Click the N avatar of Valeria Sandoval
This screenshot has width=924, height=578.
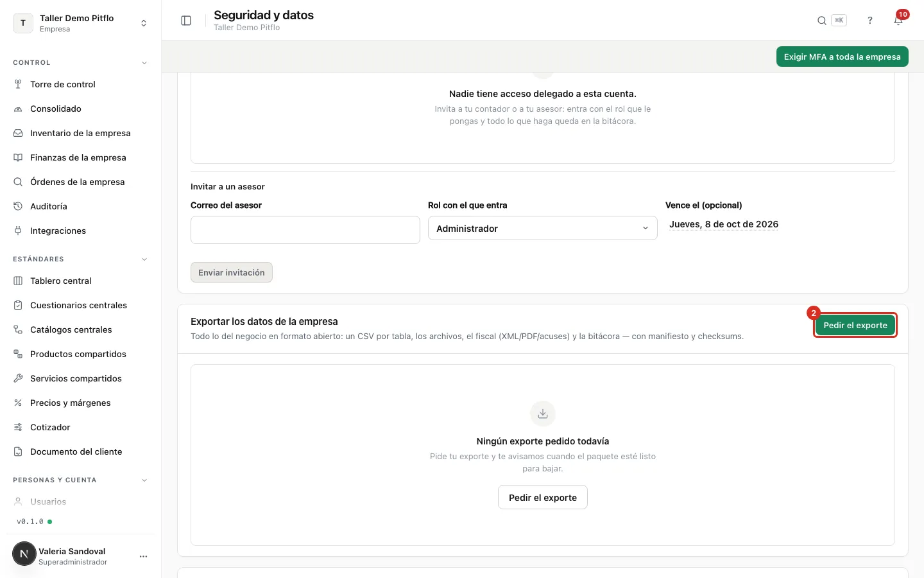[x=24, y=554]
